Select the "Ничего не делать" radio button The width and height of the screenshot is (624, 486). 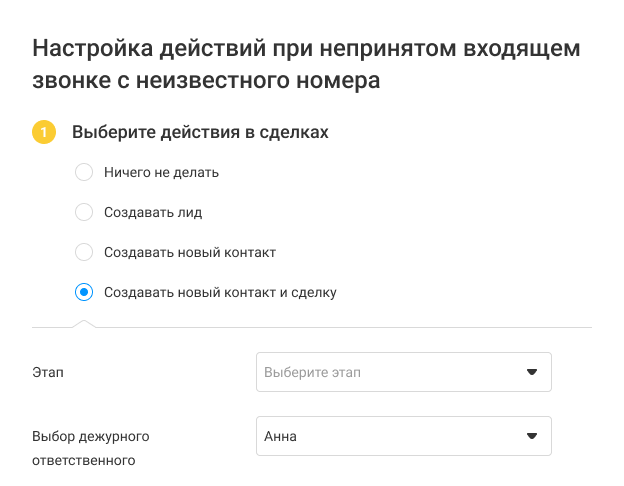(x=84, y=172)
